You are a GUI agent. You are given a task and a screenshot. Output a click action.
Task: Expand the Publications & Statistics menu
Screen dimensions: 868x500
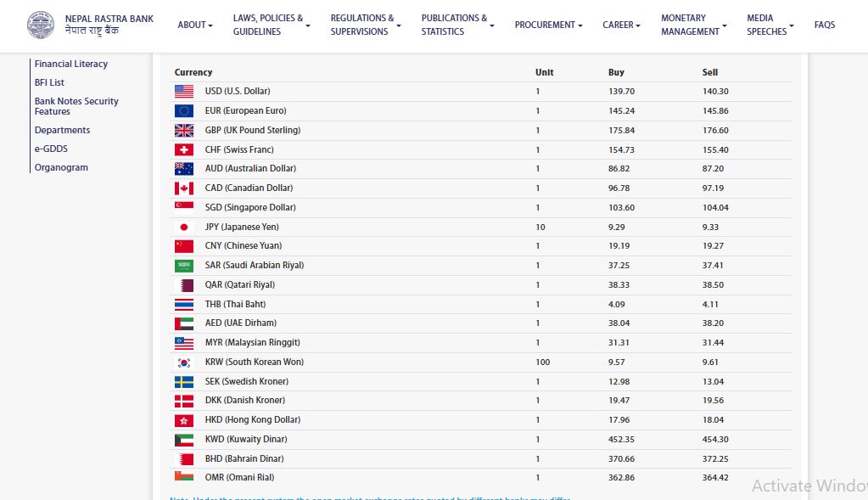click(x=457, y=25)
